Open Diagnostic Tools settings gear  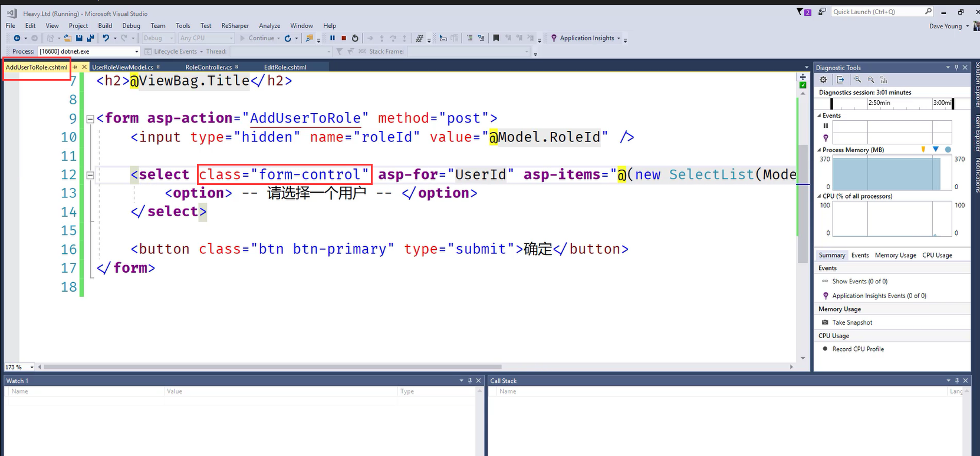pyautogui.click(x=824, y=80)
